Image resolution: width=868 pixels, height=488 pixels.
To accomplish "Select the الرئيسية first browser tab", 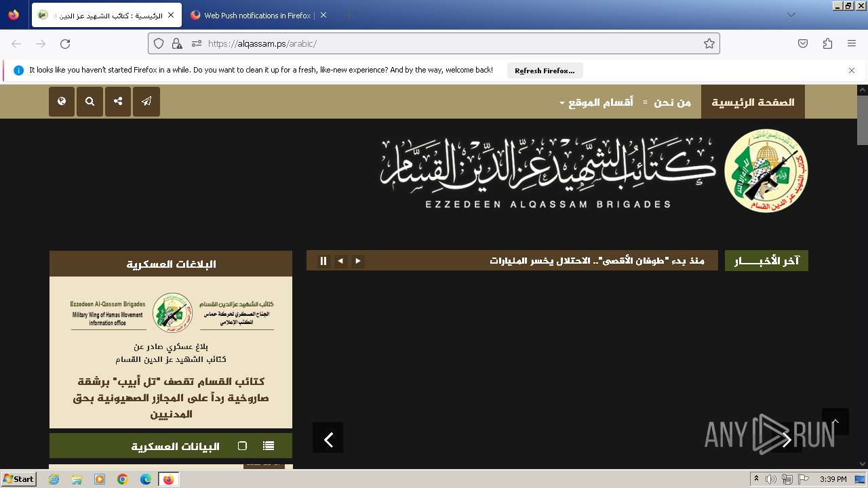I will (106, 15).
